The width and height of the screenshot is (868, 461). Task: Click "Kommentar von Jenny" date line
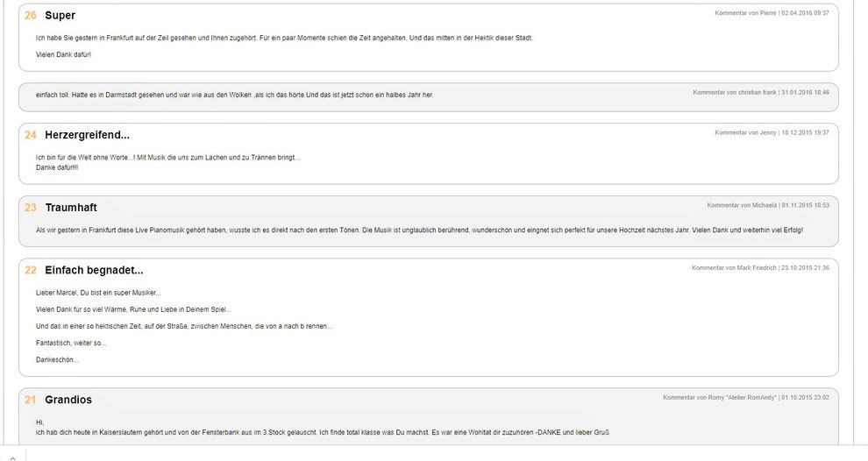click(772, 132)
